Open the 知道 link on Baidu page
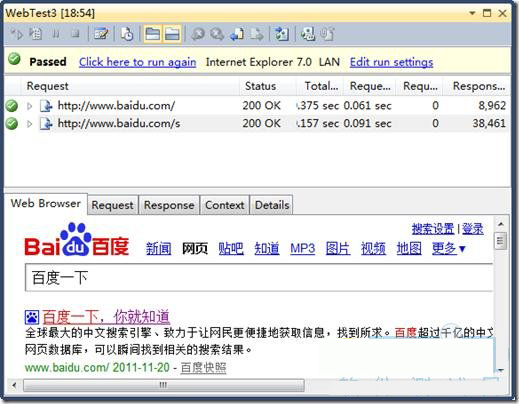 click(x=267, y=249)
